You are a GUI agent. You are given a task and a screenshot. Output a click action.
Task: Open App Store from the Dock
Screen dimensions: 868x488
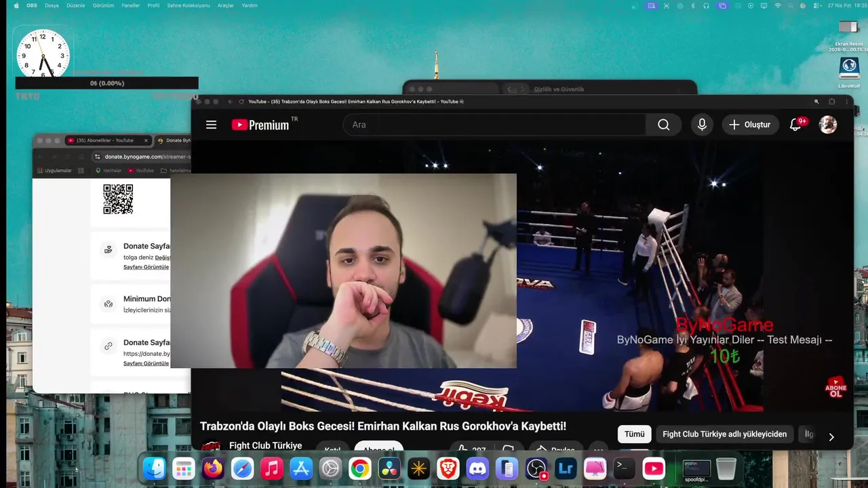(301, 468)
